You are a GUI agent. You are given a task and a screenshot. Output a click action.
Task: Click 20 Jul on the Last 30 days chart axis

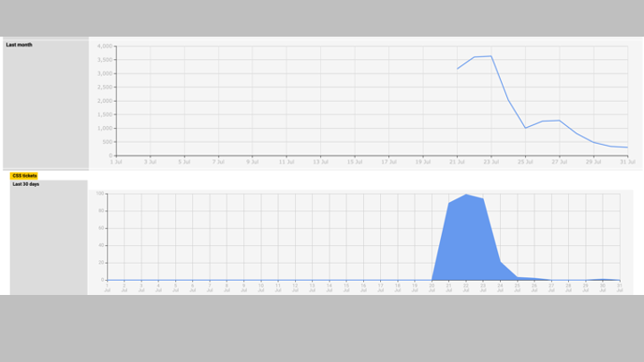click(x=432, y=288)
